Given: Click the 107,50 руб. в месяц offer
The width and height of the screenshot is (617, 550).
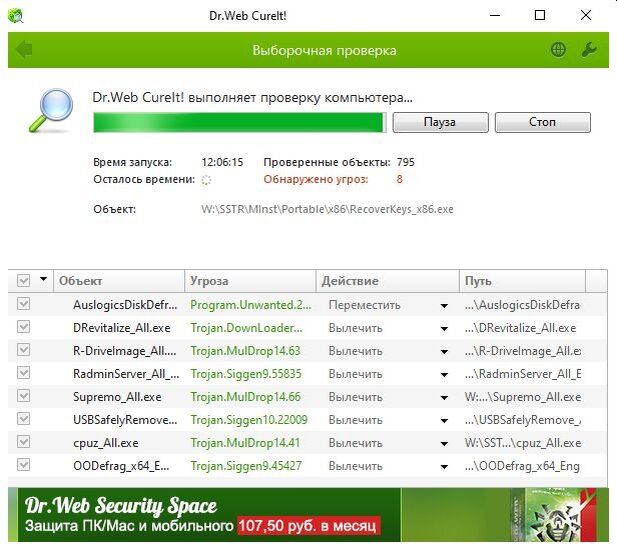Looking at the screenshot, I should 308,526.
